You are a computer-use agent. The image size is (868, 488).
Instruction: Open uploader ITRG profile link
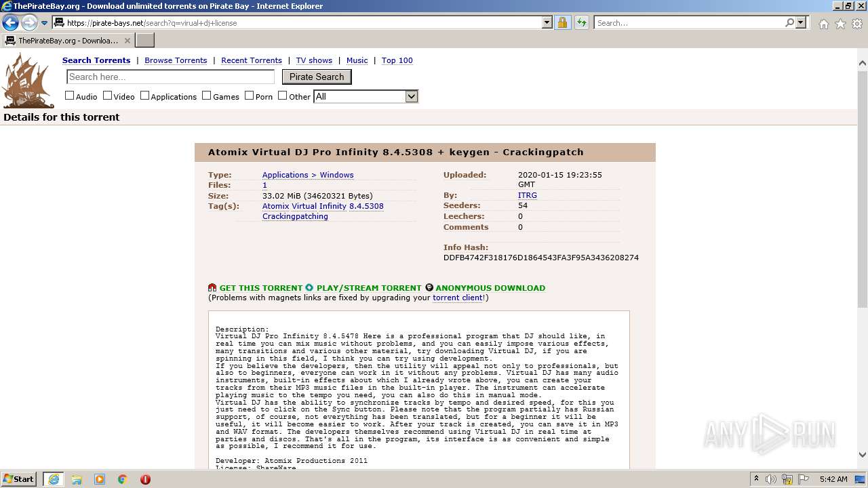point(528,195)
